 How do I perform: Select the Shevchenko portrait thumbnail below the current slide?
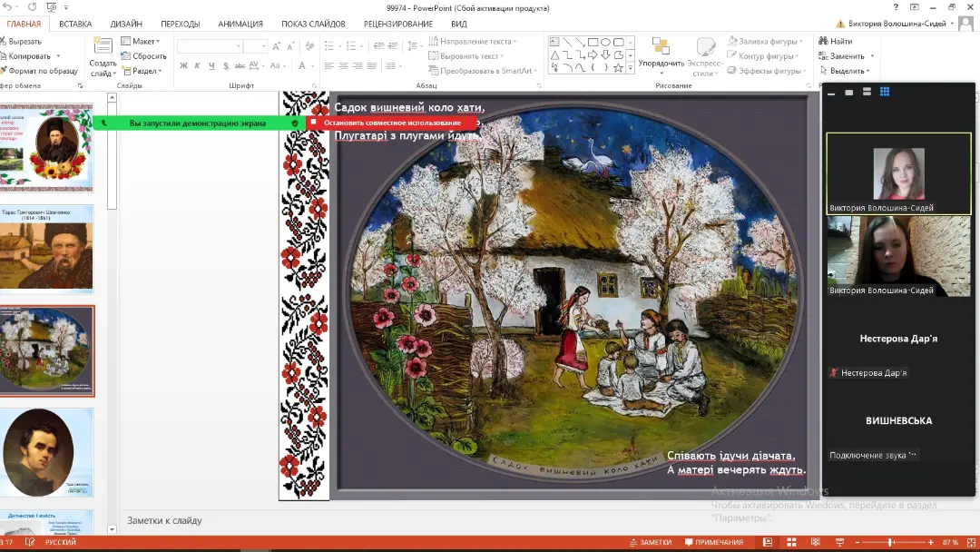(x=47, y=451)
